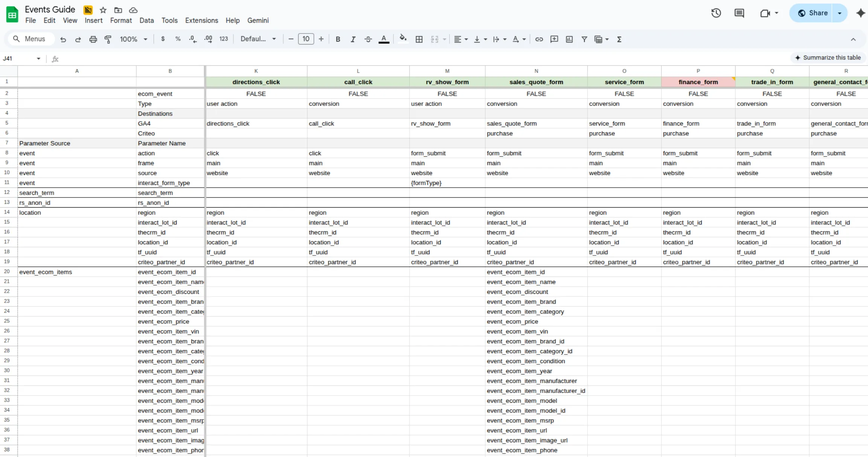Viewport: 868px width, 457px height.
Task: Open the Extensions menu
Action: (201, 20)
